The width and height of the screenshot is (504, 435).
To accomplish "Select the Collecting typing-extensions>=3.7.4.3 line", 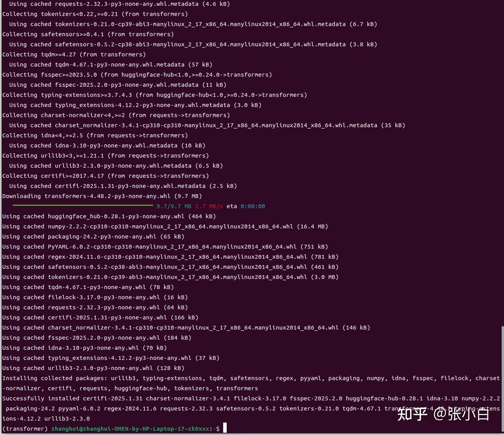I will pos(154,95).
